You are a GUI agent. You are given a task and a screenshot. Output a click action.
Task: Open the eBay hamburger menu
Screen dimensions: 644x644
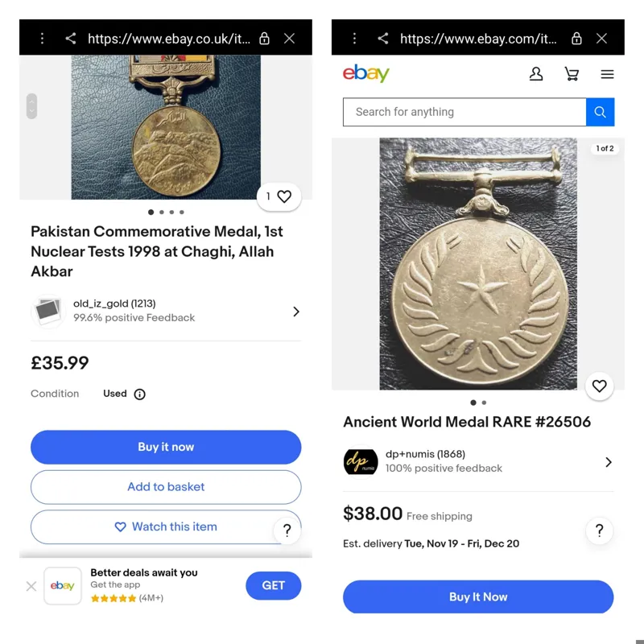pos(607,74)
